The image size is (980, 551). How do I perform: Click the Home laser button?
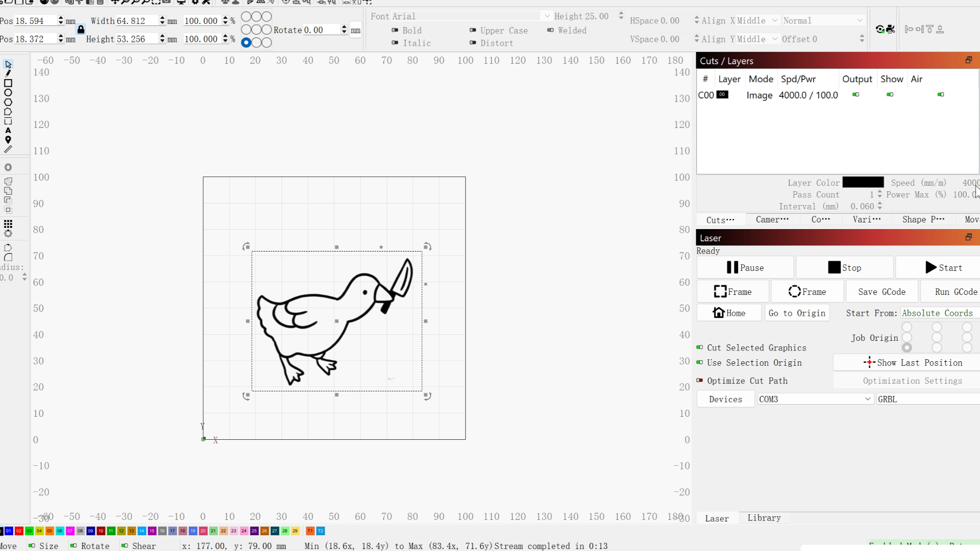(729, 313)
